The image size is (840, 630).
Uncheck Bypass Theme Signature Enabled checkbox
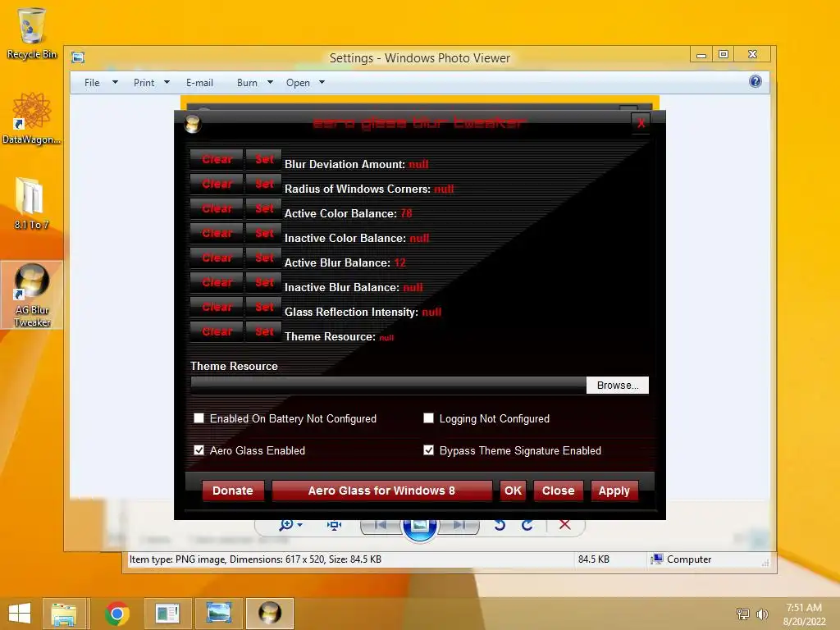click(x=428, y=450)
